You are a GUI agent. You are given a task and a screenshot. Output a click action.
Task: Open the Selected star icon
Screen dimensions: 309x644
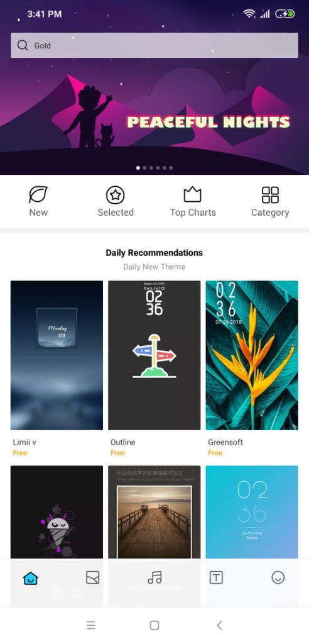116,195
